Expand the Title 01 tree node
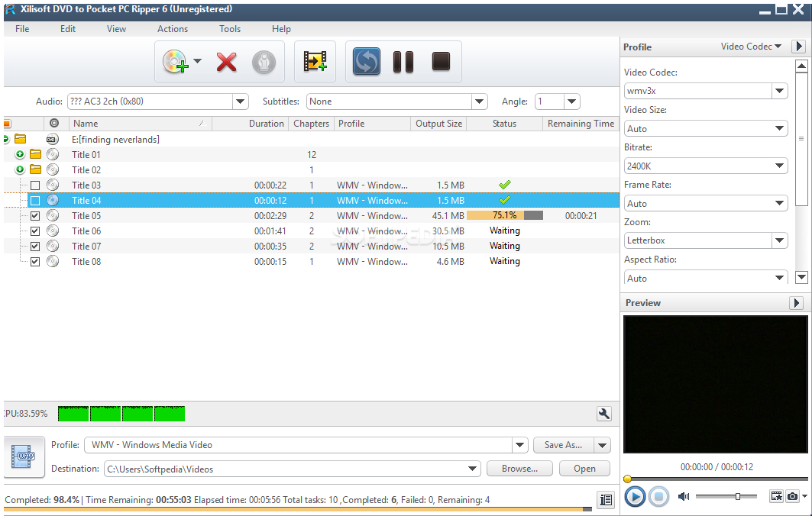 pos(20,154)
